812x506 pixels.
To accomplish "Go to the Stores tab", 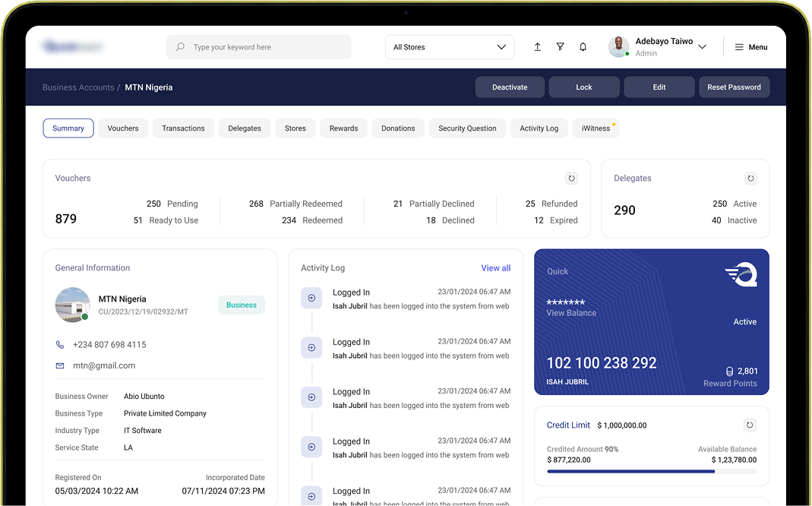I will click(295, 128).
